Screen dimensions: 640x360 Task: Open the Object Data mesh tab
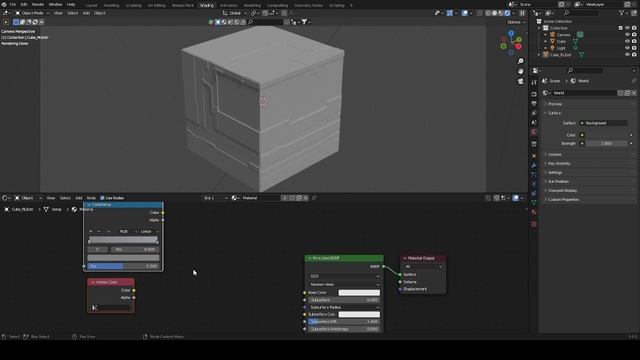(x=534, y=203)
